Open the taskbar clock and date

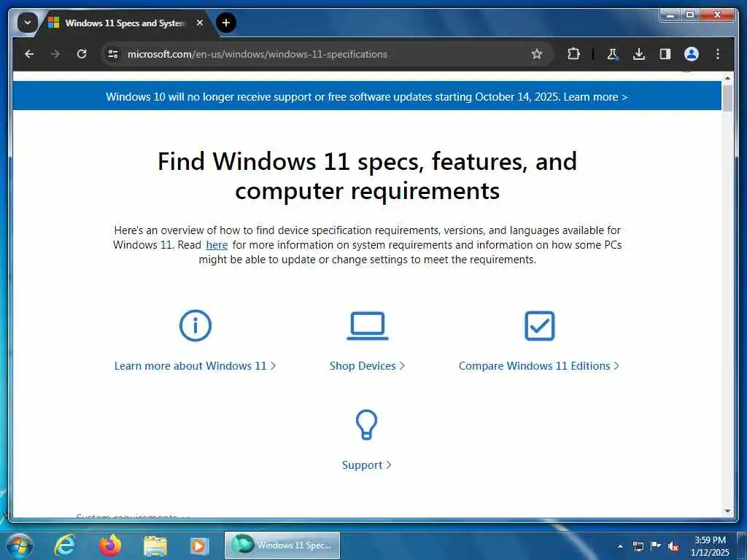point(710,546)
